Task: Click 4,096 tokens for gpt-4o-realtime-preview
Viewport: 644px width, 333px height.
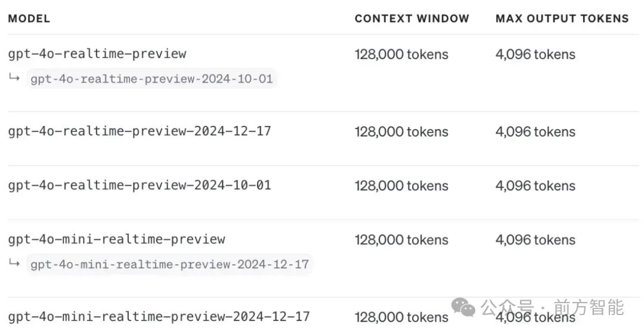Action: tap(535, 54)
